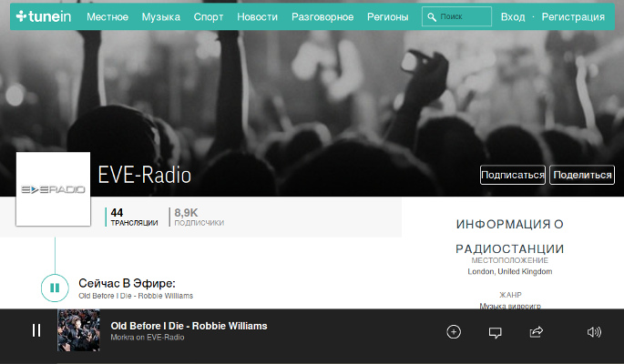
Task: Click the Вход login link
Action: point(513,17)
